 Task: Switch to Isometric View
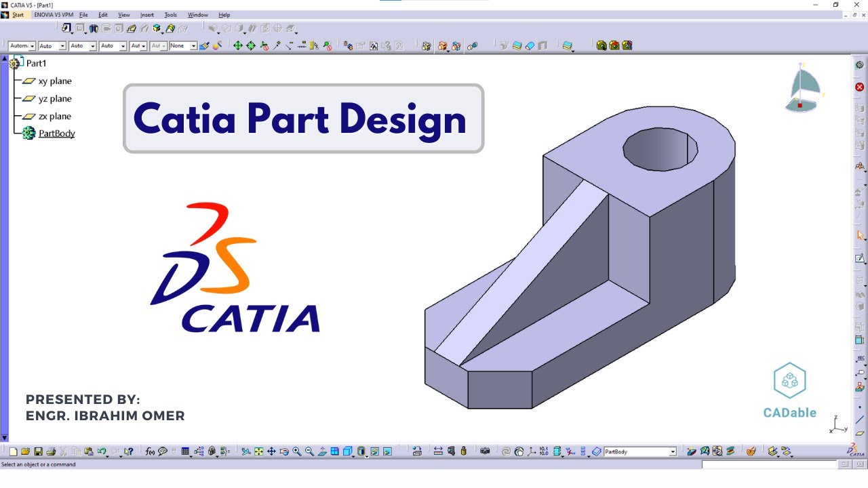coord(348,451)
